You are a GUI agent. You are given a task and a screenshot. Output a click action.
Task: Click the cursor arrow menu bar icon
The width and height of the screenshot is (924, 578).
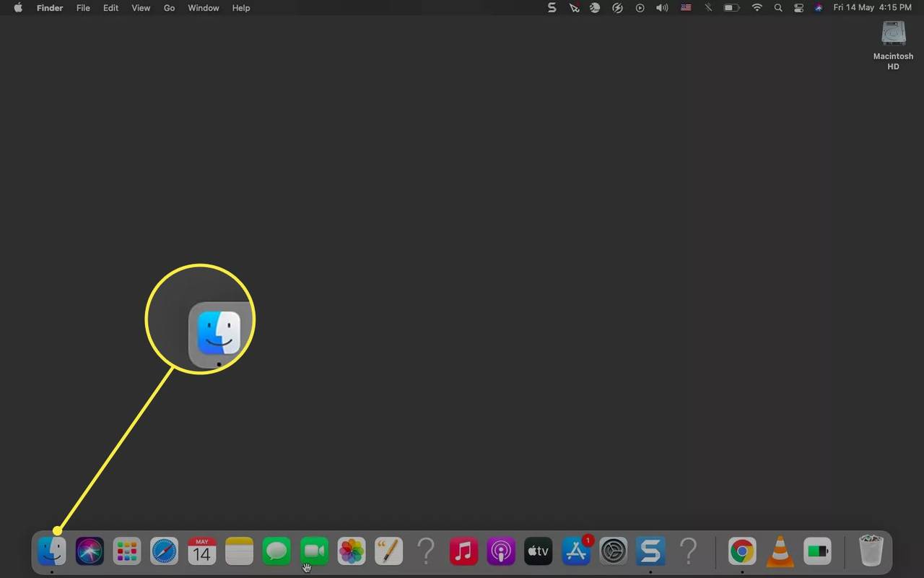(x=574, y=8)
